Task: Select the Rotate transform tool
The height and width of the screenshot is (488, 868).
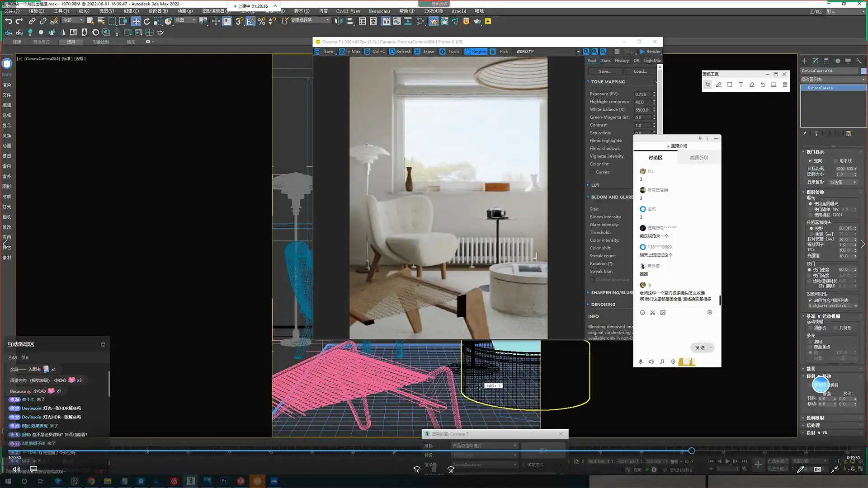Action: pos(147,21)
